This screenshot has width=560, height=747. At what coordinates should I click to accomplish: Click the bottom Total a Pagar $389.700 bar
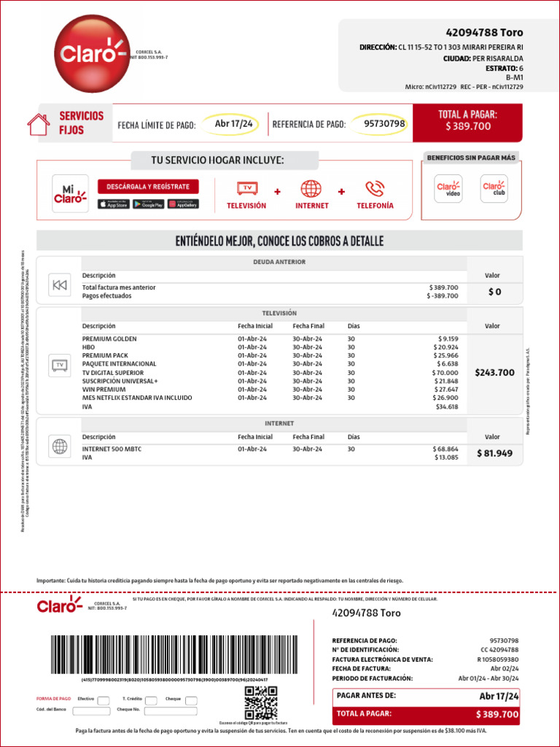(x=426, y=714)
